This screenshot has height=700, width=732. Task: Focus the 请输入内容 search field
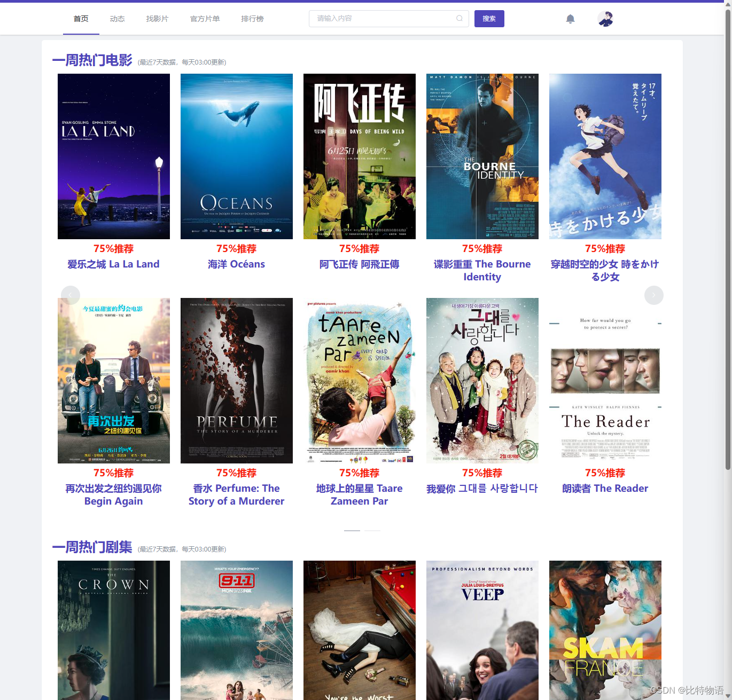(388, 19)
